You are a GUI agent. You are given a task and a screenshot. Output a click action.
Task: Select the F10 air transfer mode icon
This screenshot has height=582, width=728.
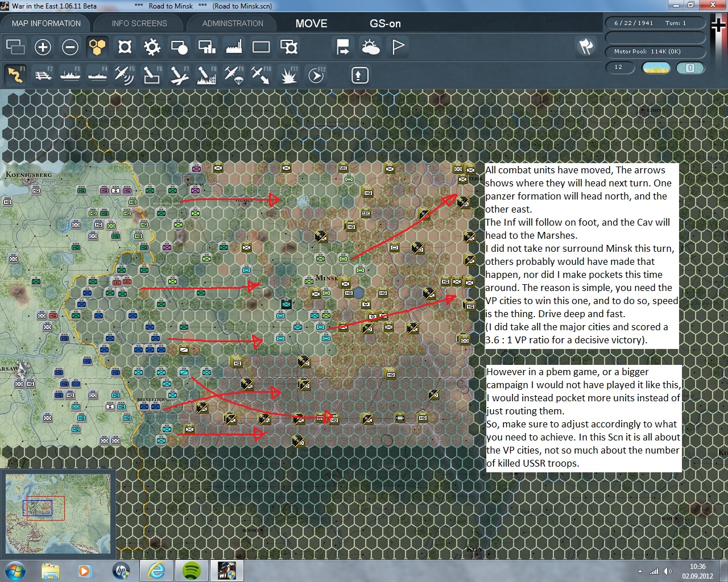tap(261, 75)
